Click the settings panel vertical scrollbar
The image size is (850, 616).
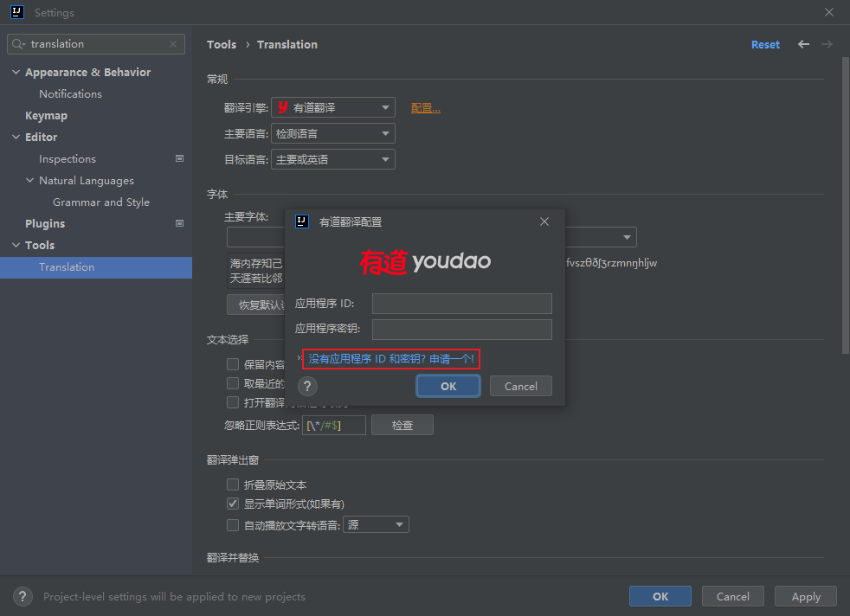(x=845, y=205)
